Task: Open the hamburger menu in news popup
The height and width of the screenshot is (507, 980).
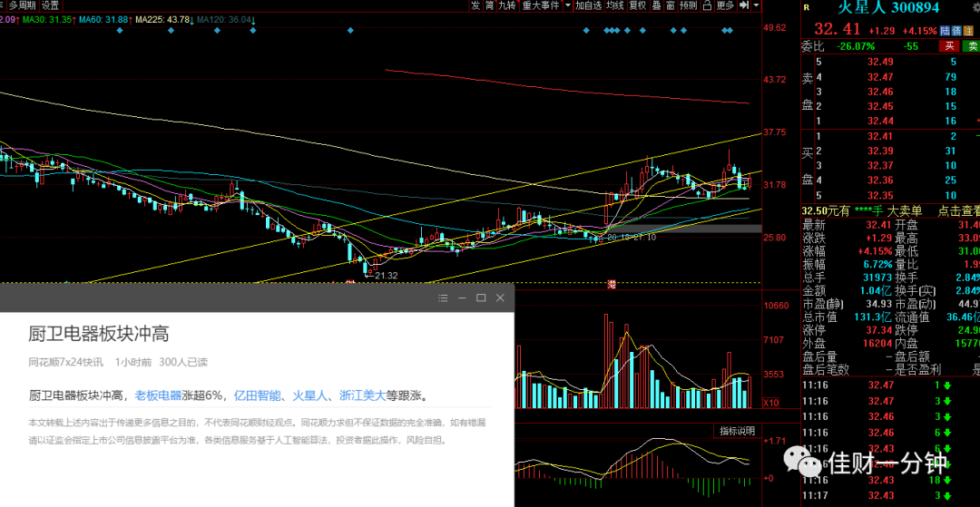Action: click(443, 297)
